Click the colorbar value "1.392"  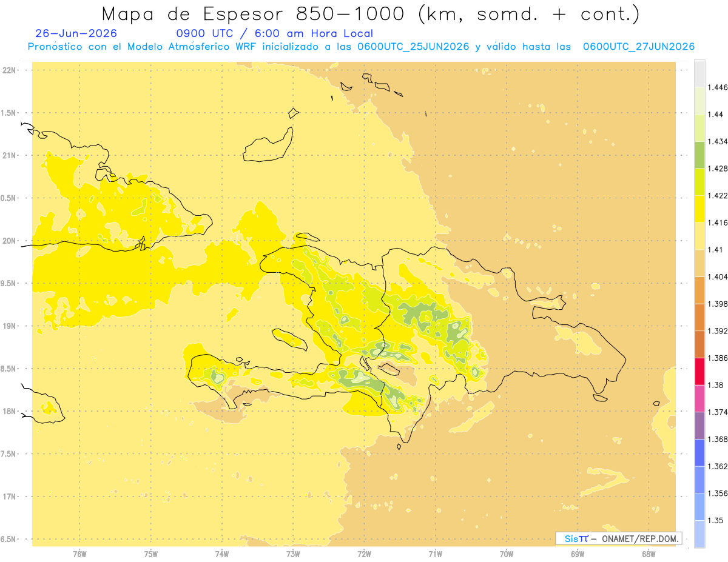pyautogui.click(x=718, y=331)
